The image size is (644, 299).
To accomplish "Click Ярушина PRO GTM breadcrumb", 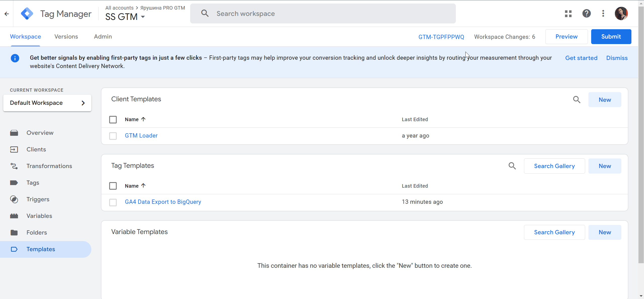I will pyautogui.click(x=163, y=8).
